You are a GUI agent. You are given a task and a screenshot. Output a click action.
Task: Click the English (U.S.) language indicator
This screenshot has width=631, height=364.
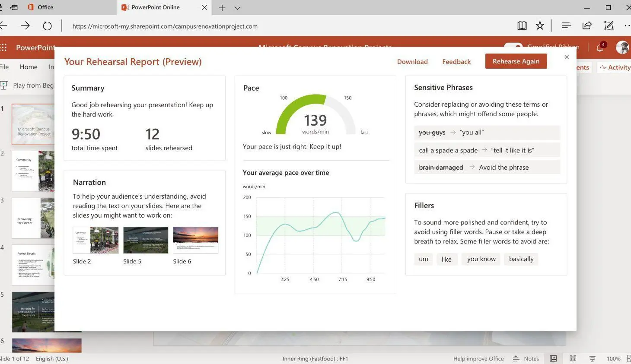pyautogui.click(x=52, y=358)
